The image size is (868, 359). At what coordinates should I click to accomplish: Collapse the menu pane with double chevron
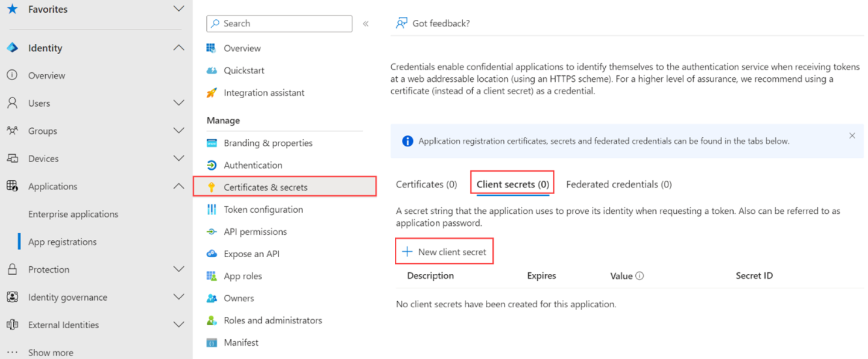365,23
